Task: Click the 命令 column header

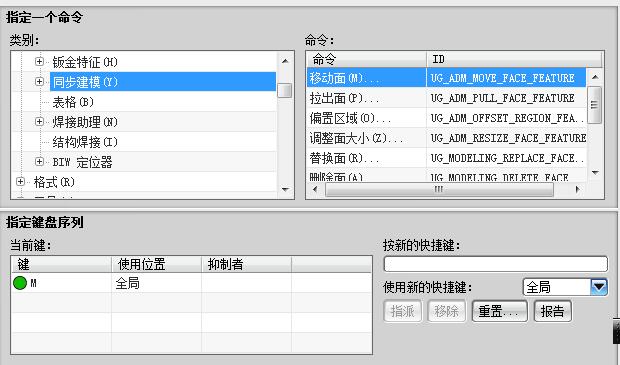Action: 367,59
